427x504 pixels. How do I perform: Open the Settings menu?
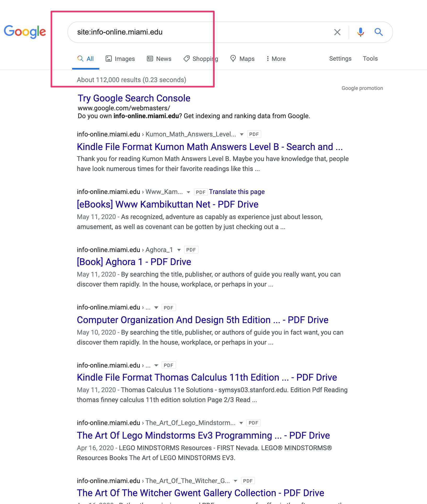(x=340, y=59)
